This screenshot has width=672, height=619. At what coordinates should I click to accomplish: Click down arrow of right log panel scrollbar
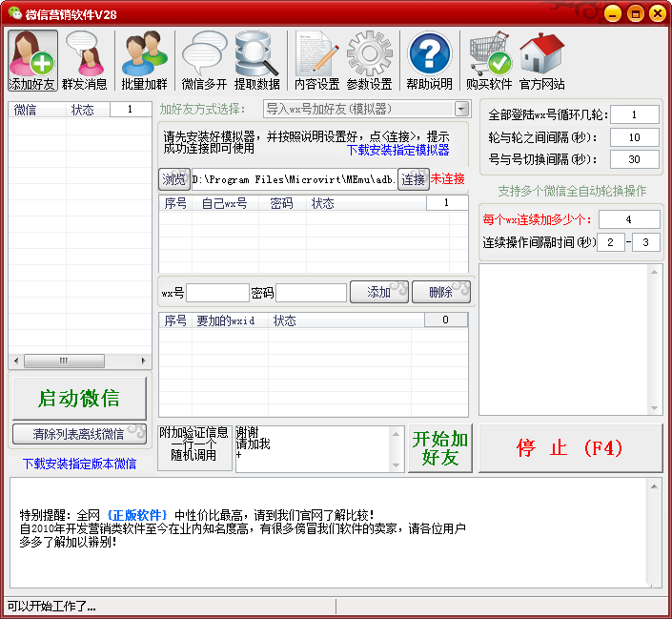[655, 408]
